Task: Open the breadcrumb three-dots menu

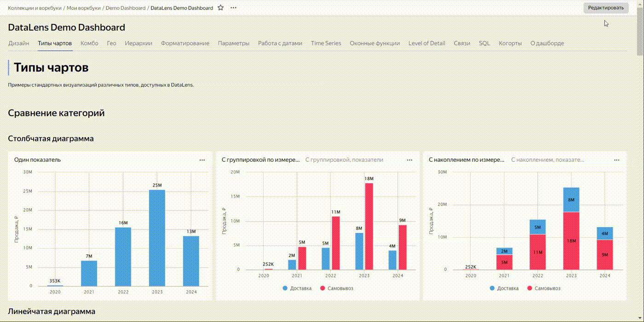Action: (234, 8)
